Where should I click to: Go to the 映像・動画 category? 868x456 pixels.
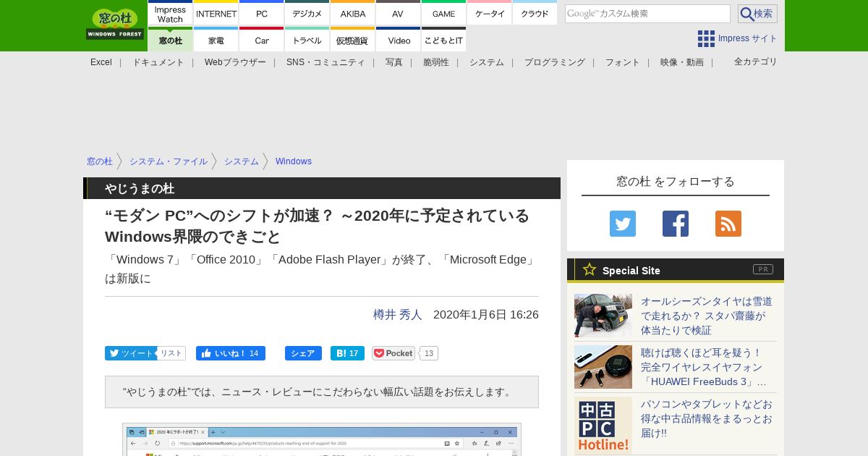(x=682, y=62)
